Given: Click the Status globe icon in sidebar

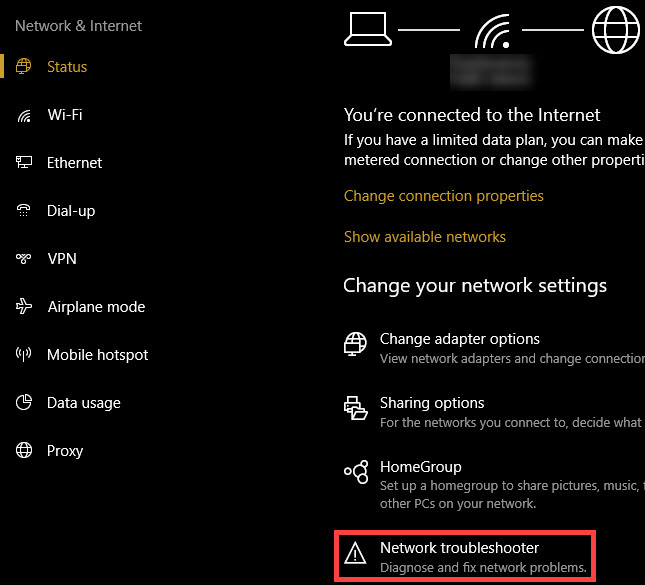Looking at the screenshot, I should coord(25,67).
